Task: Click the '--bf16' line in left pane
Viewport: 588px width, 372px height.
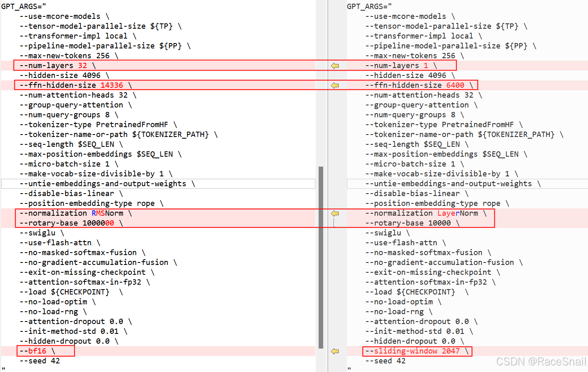Action: (37, 351)
